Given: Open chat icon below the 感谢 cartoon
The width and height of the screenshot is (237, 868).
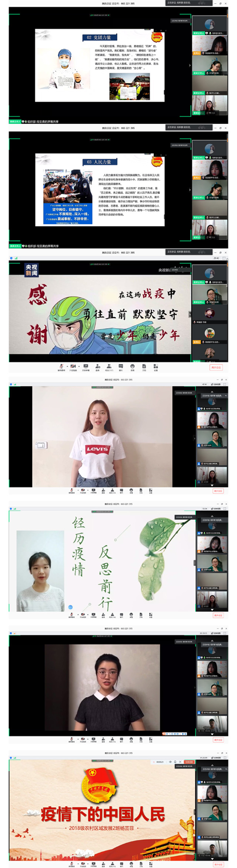Looking at the screenshot, I should click(121, 366).
